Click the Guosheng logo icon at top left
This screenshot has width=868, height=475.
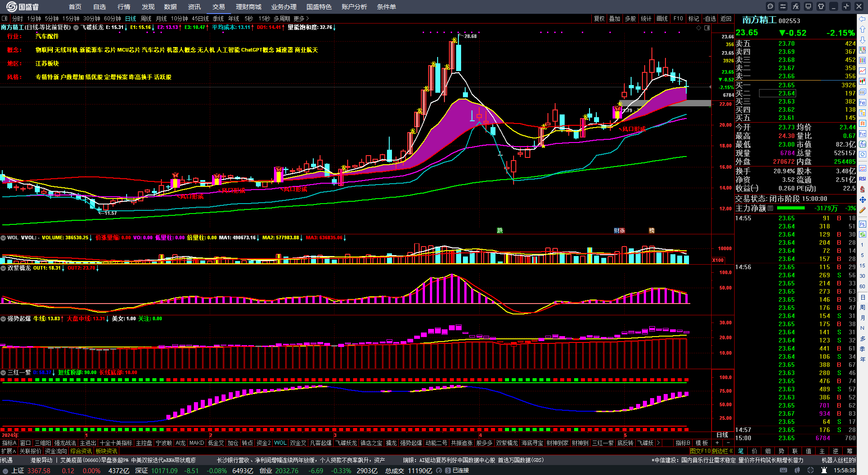point(11,7)
